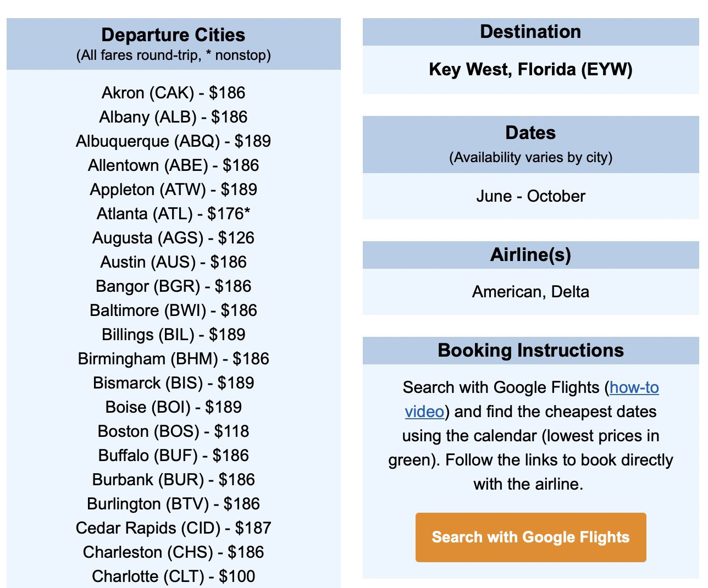Select the Baltimore (BWI) fare entry
The image size is (708, 588).
click(173, 310)
